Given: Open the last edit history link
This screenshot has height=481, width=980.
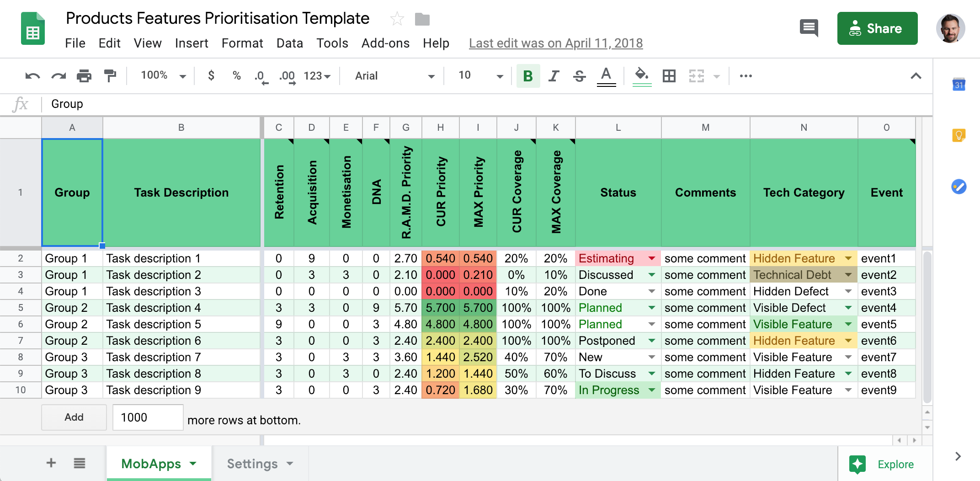Looking at the screenshot, I should [x=556, y=43].
